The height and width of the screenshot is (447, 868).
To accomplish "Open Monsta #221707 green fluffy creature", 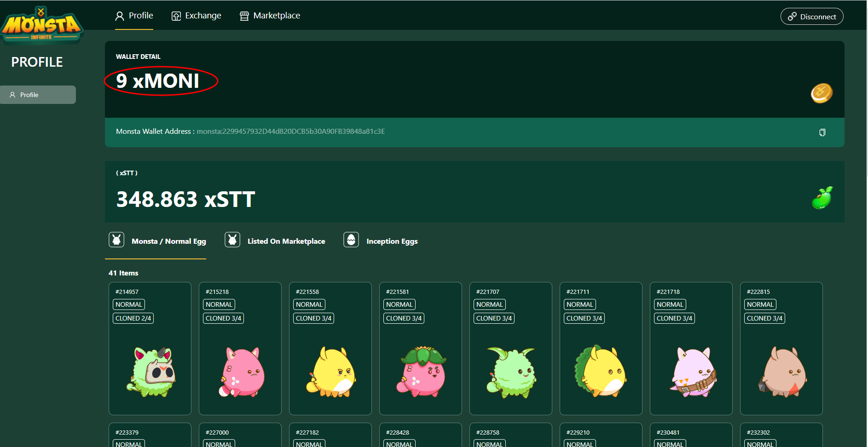I will (x=511, y=372).
